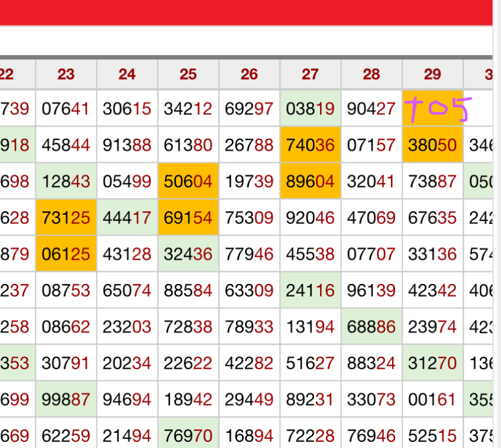Click green cell 03819
The height and width of the screenshot is (448, 501).
(310, 109)
